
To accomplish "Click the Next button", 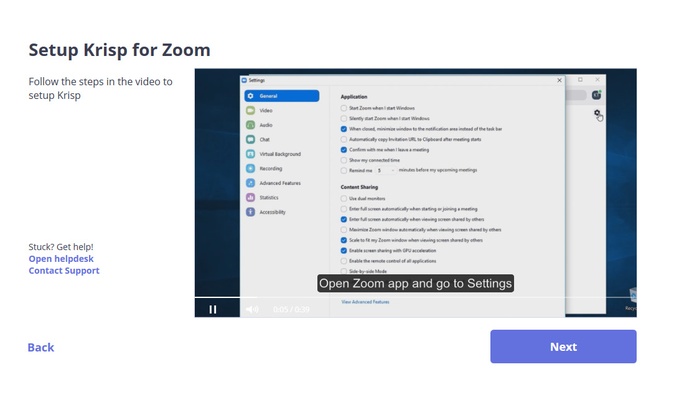I will (x=563, y=347).
